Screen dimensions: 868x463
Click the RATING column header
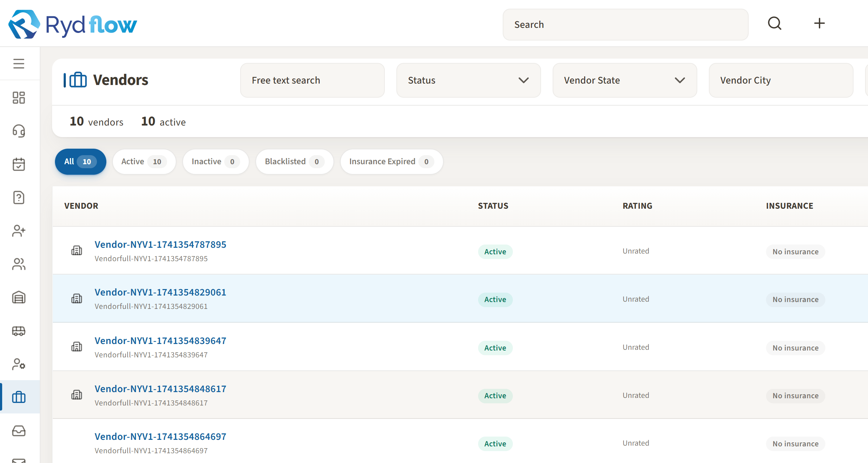pos(637,206)
